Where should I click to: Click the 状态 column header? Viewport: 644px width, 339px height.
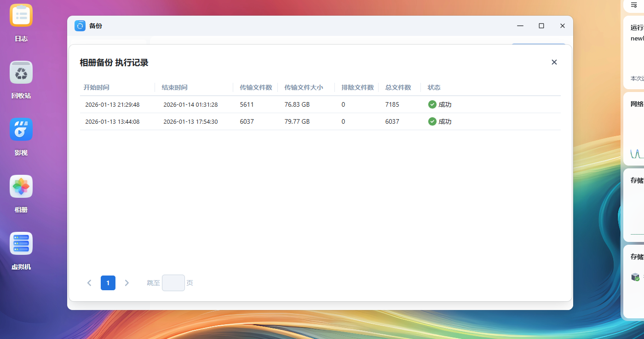434,87
